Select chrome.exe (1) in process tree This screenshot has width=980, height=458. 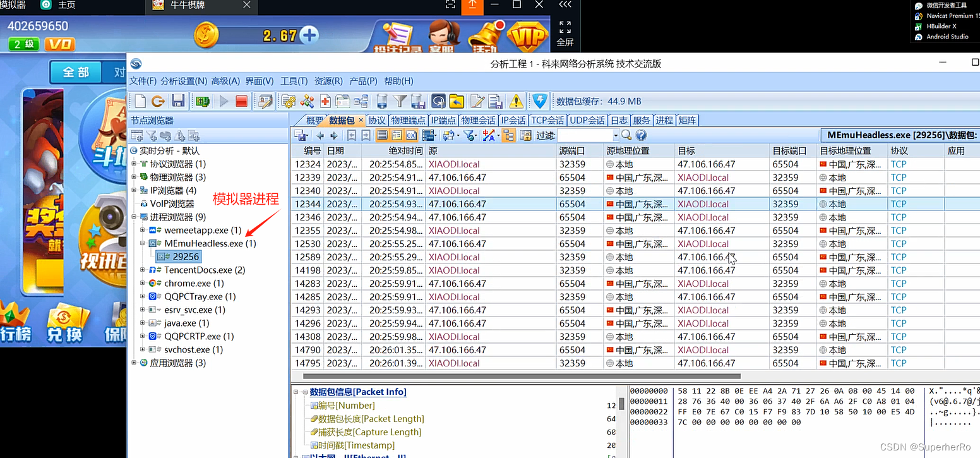(194, 283)
